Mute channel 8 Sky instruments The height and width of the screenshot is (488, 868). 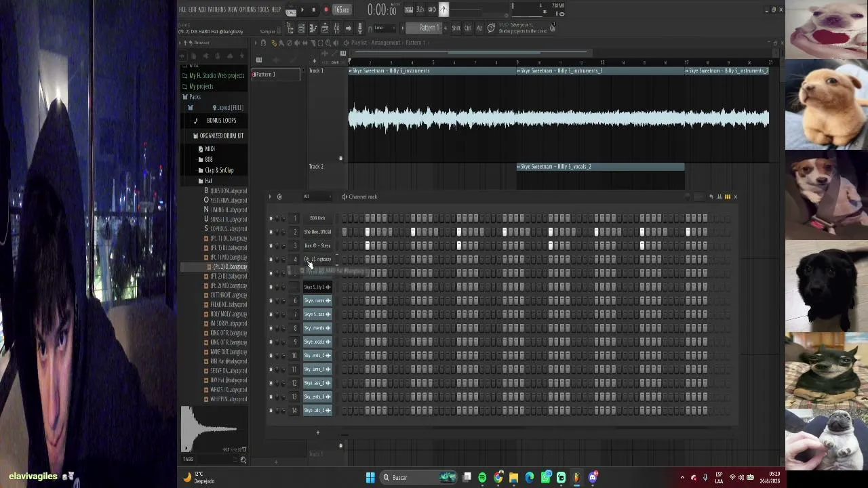[x=271, y=328]
